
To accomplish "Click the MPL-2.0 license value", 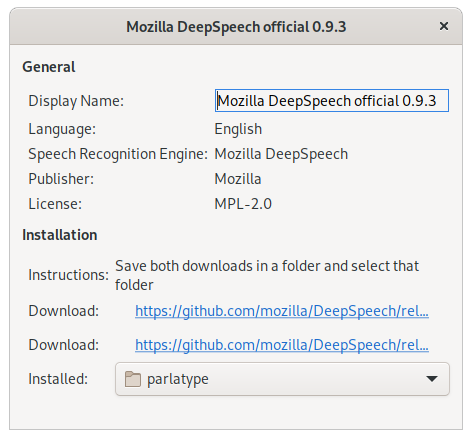I will 243,204.
